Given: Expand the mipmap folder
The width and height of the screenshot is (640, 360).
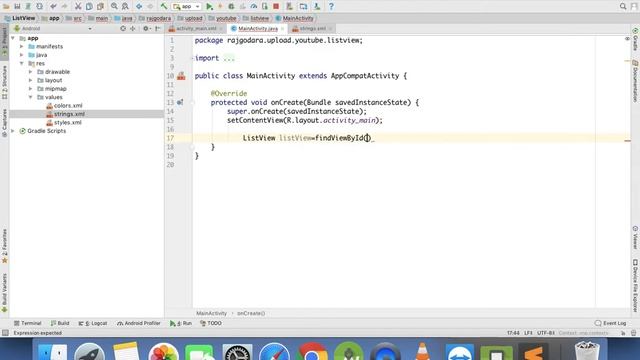Looking at the screenshot, I should [x=30, y=89].
